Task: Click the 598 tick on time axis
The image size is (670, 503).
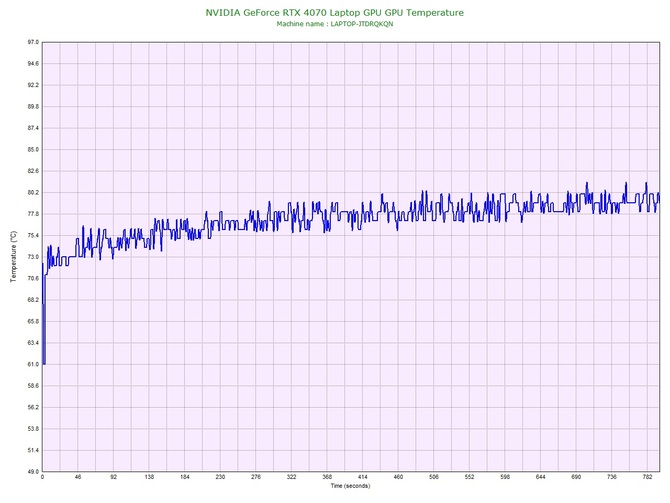Action: coord(505,477)
